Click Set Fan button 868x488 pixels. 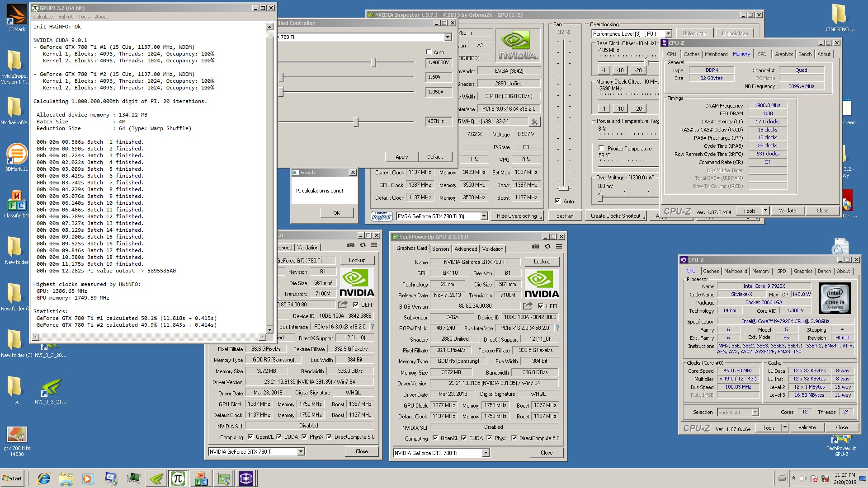[x=565, y=216]
